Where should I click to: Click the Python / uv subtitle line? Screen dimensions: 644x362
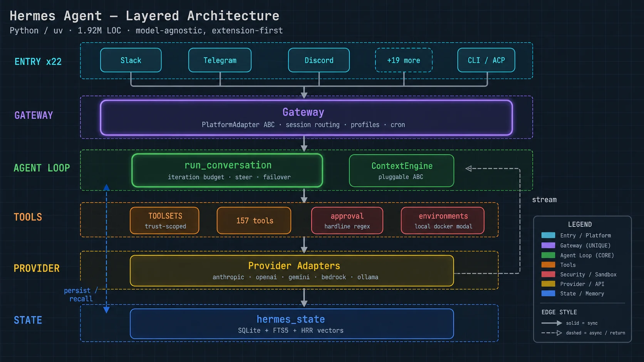[x=146, y=30]
